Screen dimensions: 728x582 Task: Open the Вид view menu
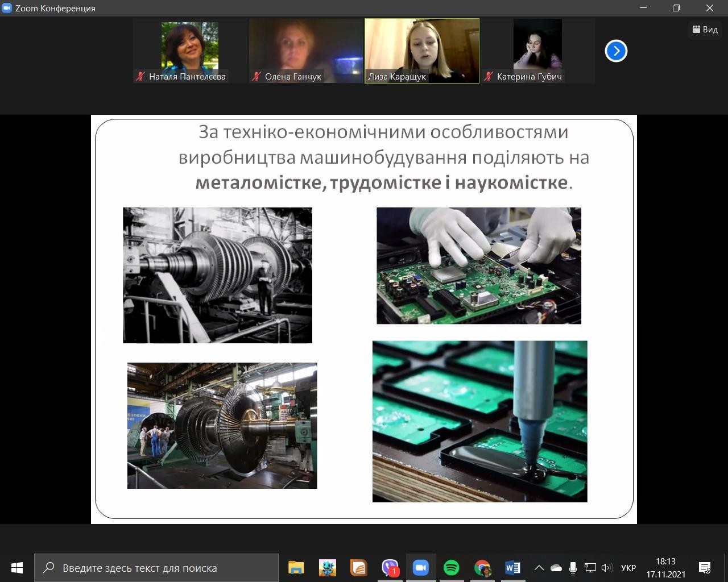pos(705,30)
